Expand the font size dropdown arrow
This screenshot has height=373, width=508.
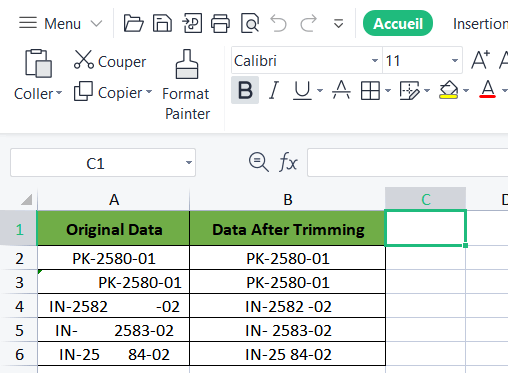[455, 61]
